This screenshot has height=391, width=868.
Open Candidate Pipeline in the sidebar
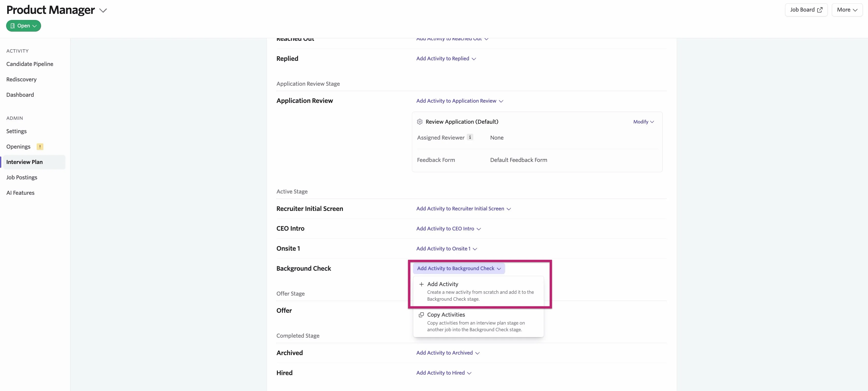[x=30, y=64]
